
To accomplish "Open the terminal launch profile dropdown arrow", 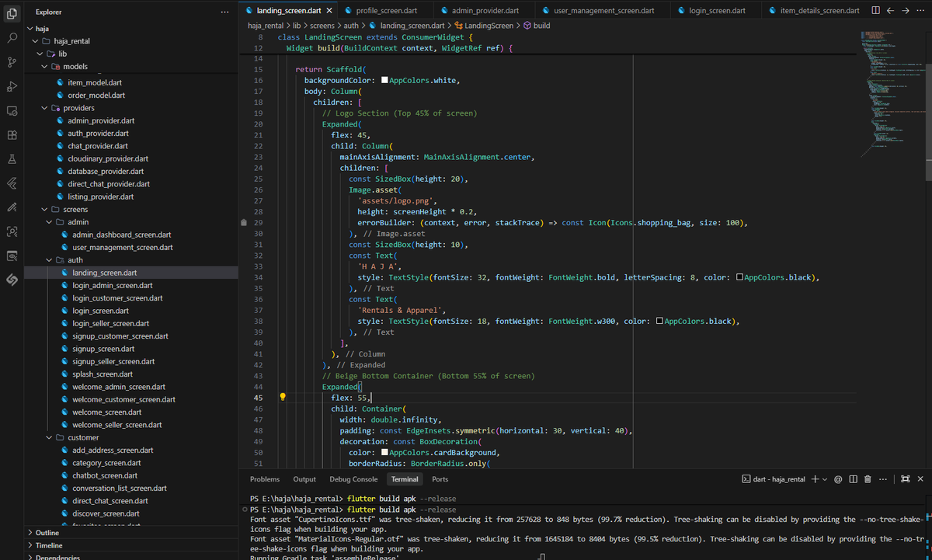I will pyautogui.click(x=825, y=479).
